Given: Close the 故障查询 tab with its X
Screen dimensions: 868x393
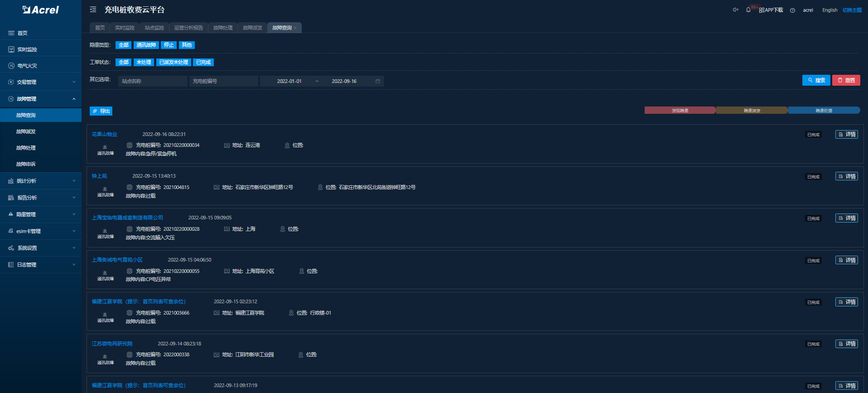Looking at the screenshot, I should [295, 28].
